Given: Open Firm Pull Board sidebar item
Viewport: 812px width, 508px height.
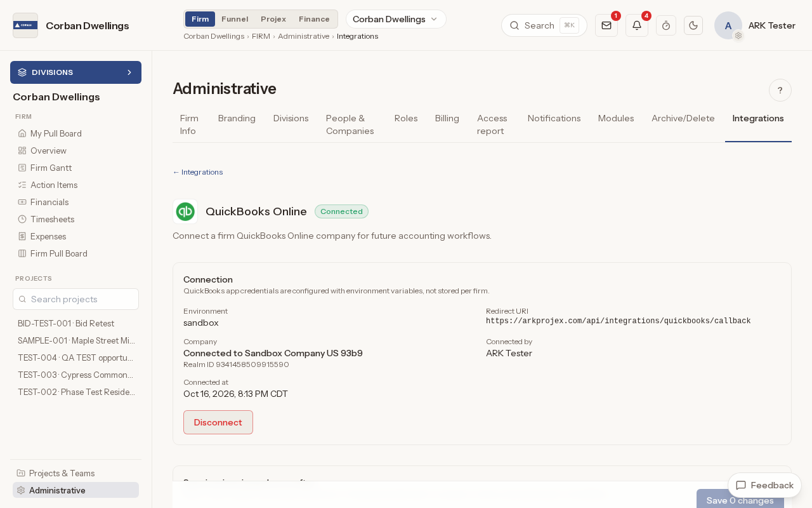Looking at the screenshot, I should 75,253.
